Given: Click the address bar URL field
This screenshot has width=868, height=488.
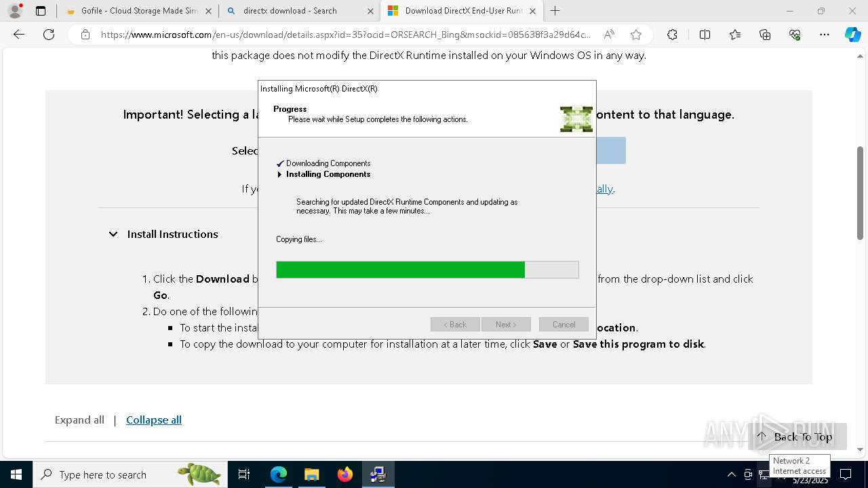Looking at the screenshot, I should click(346, 35).
